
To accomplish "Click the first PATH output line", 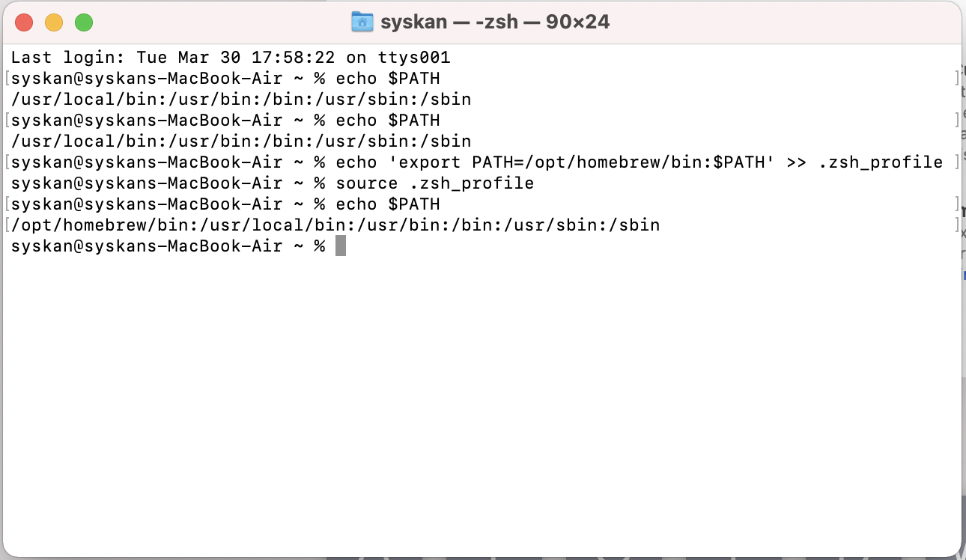I will click(x=241, y=100).
